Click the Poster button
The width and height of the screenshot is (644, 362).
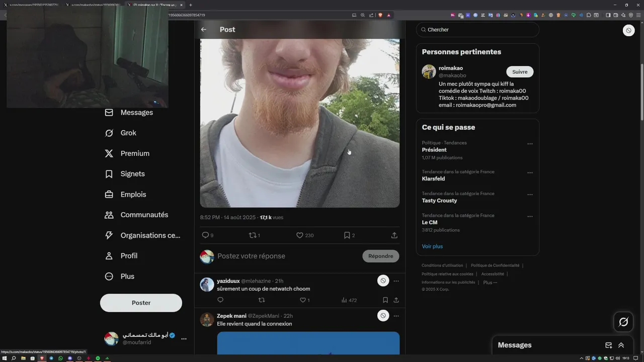(x=141, y=303)
